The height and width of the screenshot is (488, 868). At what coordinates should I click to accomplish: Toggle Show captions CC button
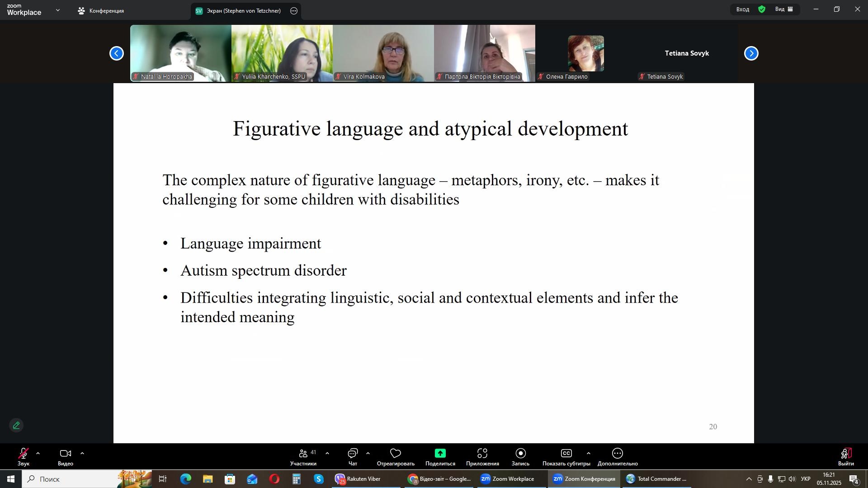click(x=566, y=454)
